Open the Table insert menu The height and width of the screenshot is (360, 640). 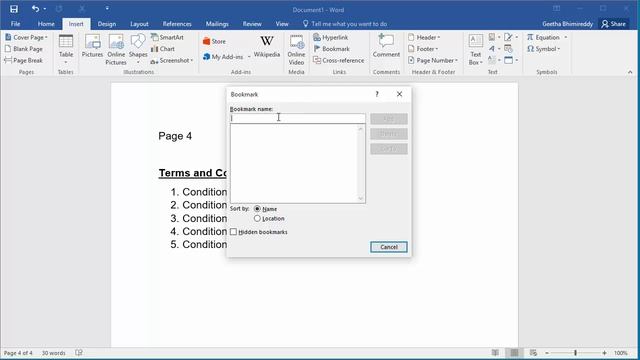[66, 49]
